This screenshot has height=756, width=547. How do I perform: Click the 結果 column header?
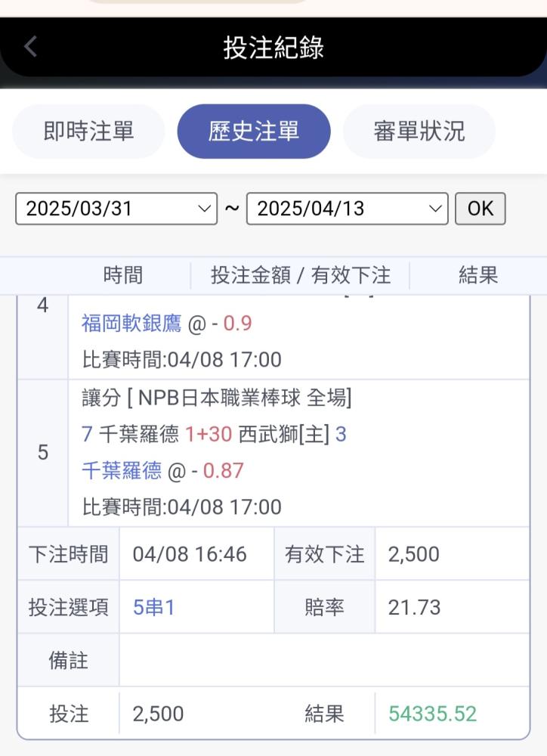[478, 275]
